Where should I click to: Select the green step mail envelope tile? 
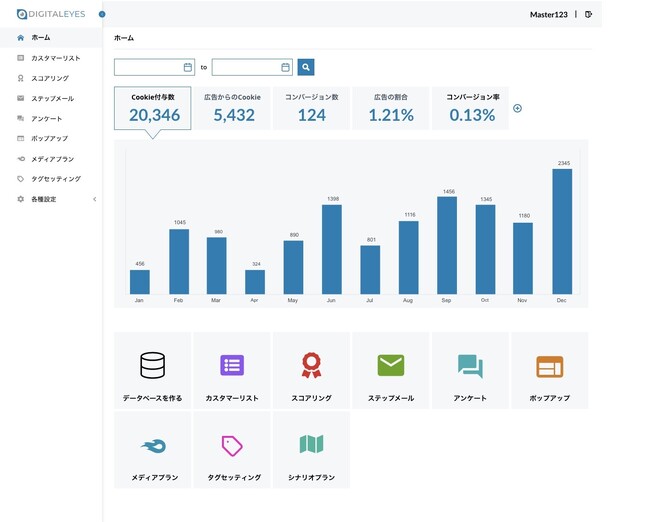(x=390, y=365)
